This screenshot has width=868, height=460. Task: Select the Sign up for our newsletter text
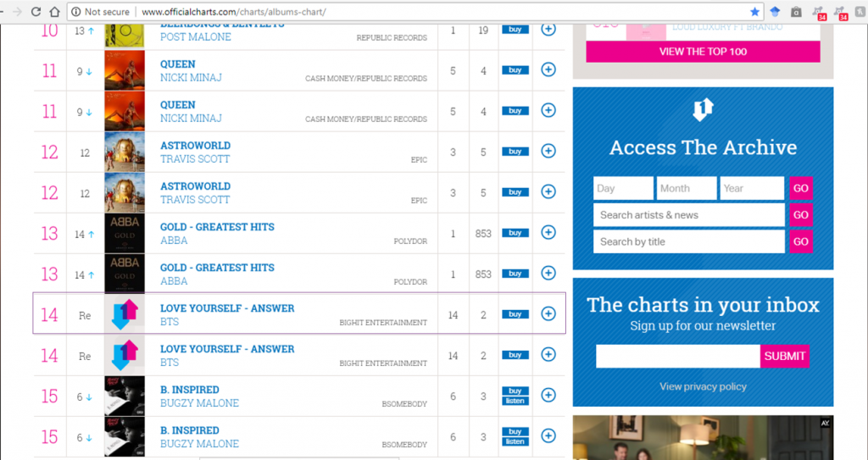pos(703,325)
